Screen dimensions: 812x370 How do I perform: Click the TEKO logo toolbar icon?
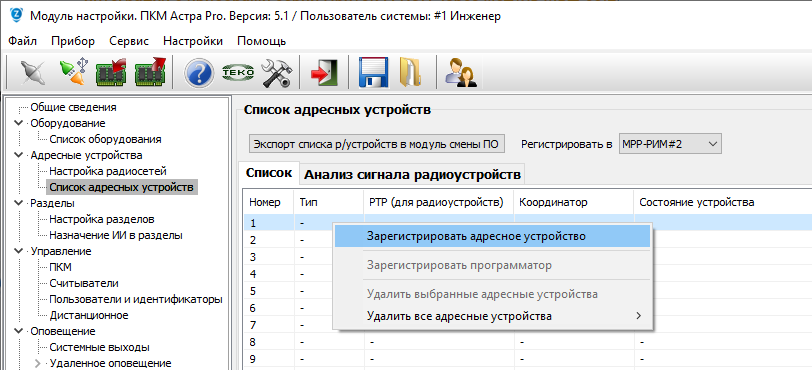pyautogui.click(x=238, y=73)
